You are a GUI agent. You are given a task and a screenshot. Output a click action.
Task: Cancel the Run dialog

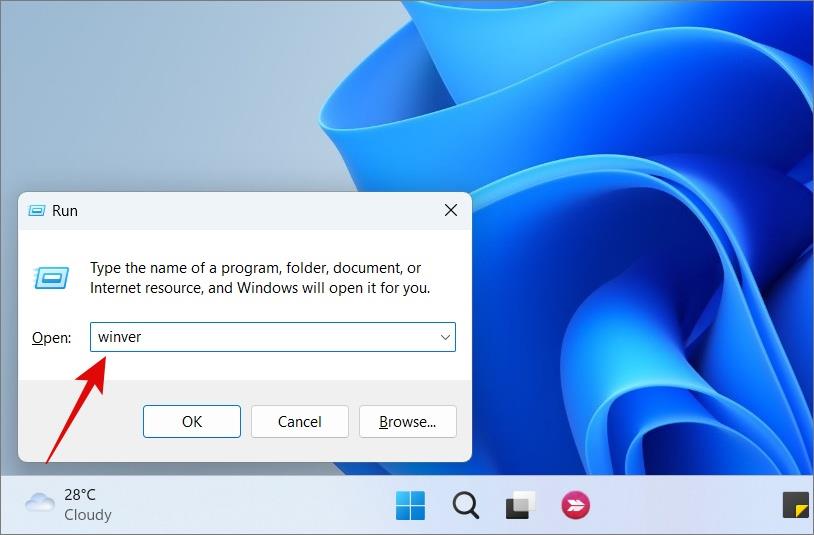coord(300,421)
